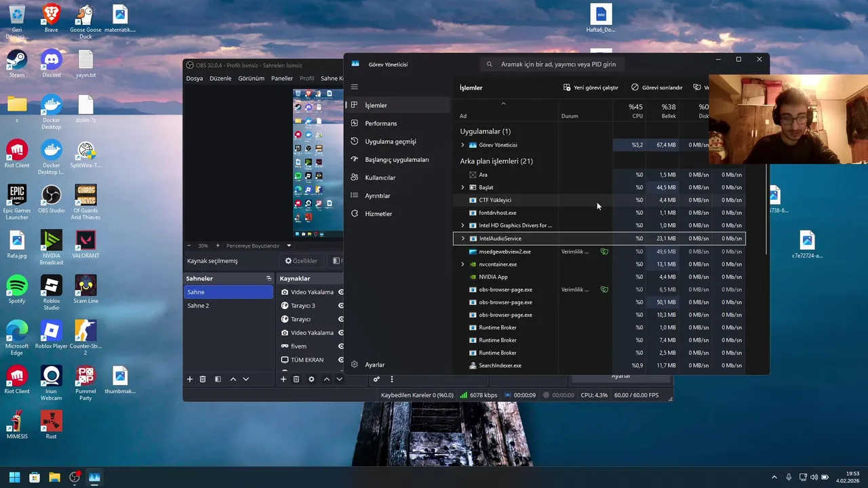Expand the Başlat process group
868x488 pixels.
tap(462, 188)
